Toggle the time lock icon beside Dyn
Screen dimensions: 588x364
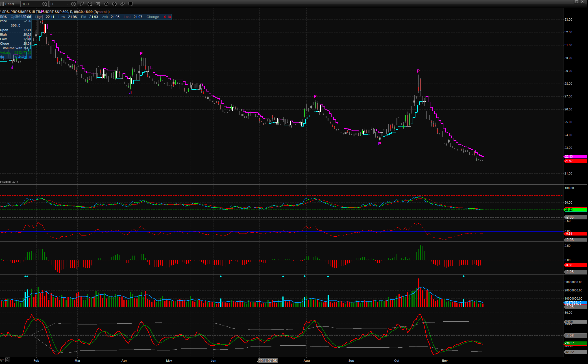(x=8, y=360)
